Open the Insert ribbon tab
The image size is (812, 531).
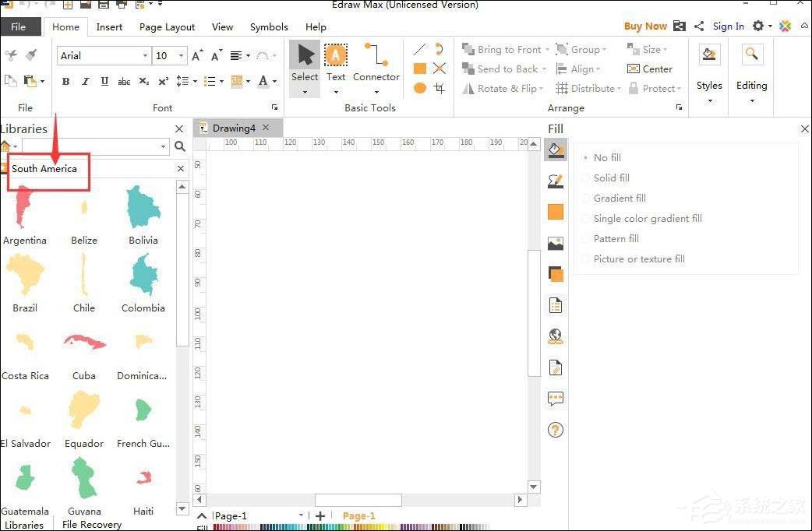[109, 27]
